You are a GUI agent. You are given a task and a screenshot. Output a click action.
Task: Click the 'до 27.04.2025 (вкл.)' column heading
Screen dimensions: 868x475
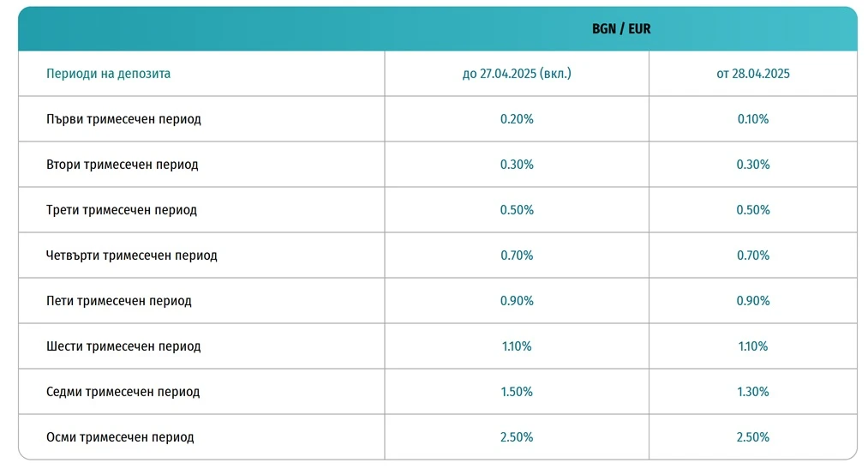[517, 74]
